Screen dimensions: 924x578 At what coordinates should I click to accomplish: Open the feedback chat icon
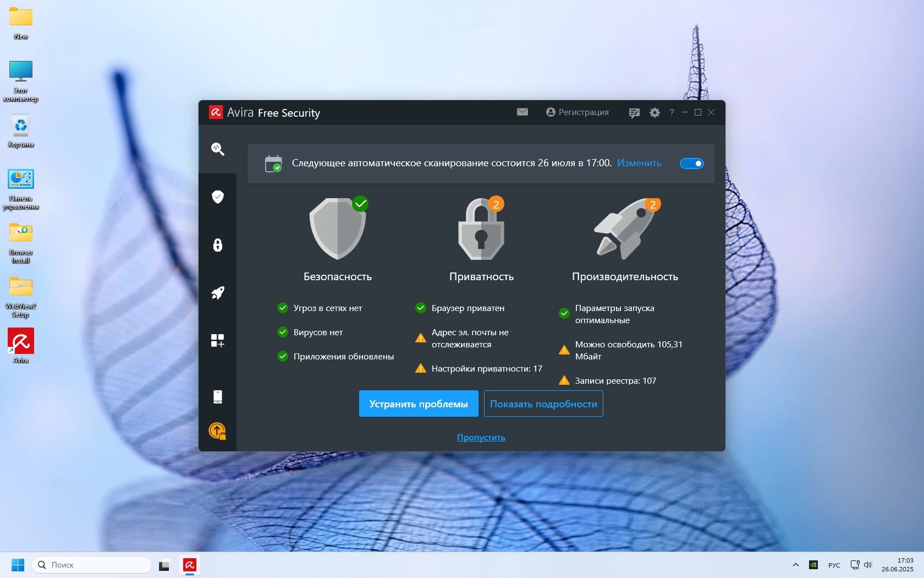(634, 113)
